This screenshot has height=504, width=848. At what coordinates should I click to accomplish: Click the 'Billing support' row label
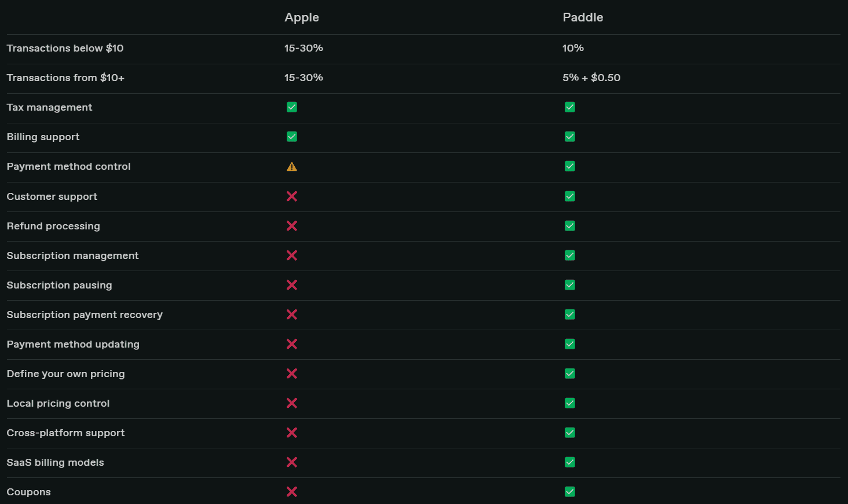pyautogui.click(x=43, y=137)
